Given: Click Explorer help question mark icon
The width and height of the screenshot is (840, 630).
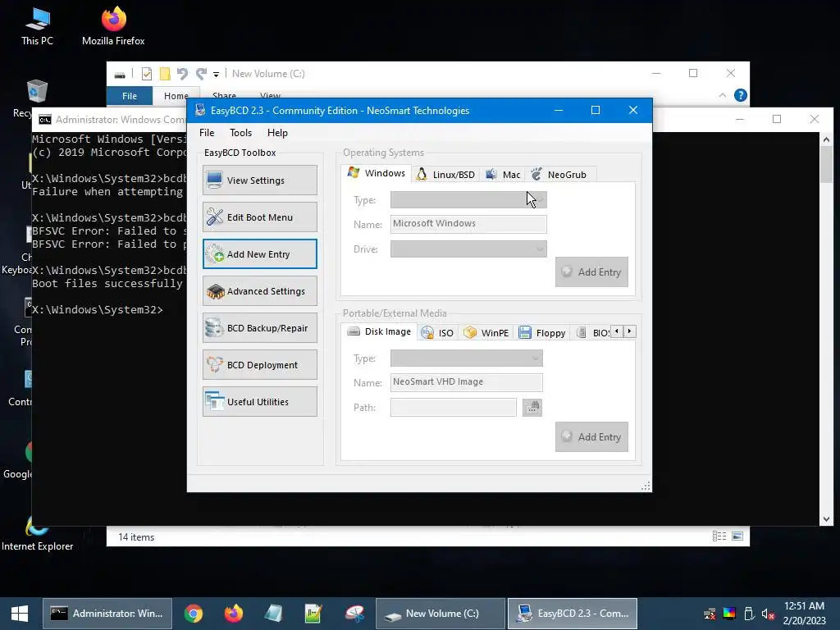Looking at the screenshot, I should (741, 95).
